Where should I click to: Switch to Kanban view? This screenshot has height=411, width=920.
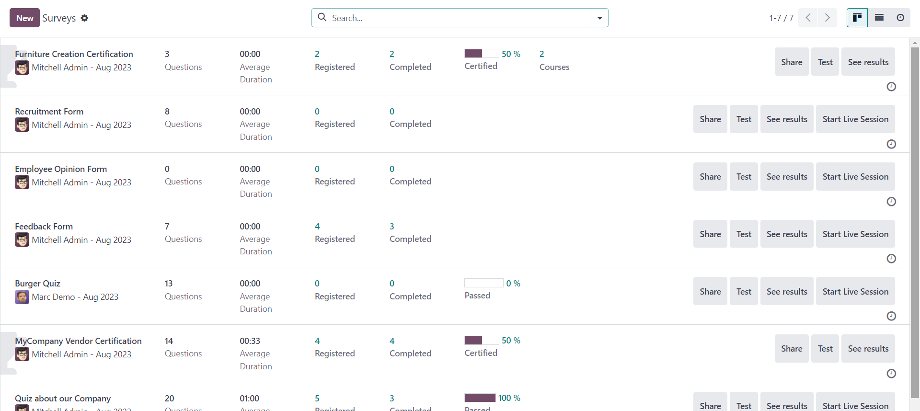(857, 18)
